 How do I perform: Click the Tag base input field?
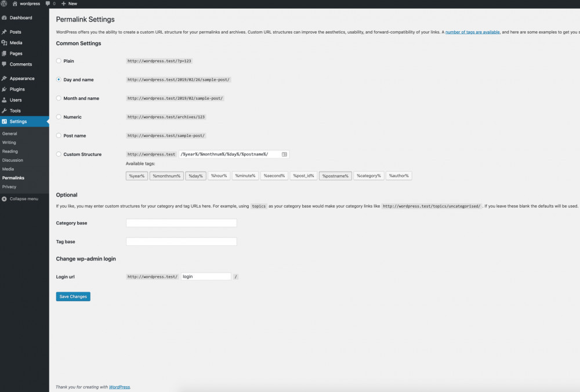click(181, 241)
